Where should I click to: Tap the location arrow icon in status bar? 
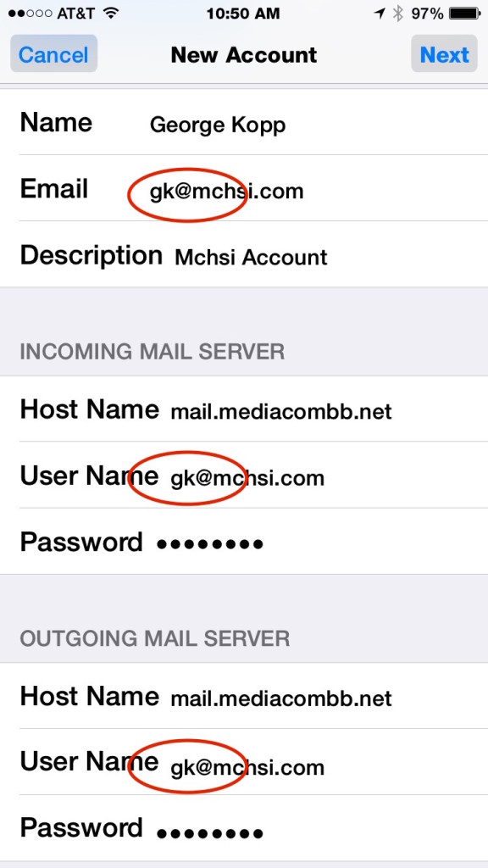(379, 14)
